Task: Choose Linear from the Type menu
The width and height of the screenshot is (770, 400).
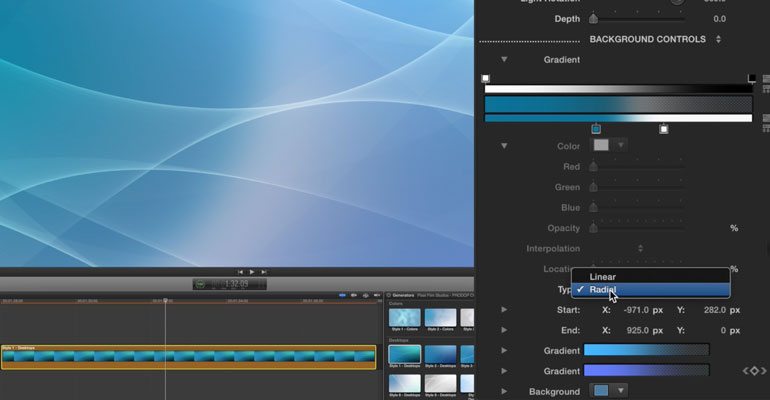Action: 651,276
